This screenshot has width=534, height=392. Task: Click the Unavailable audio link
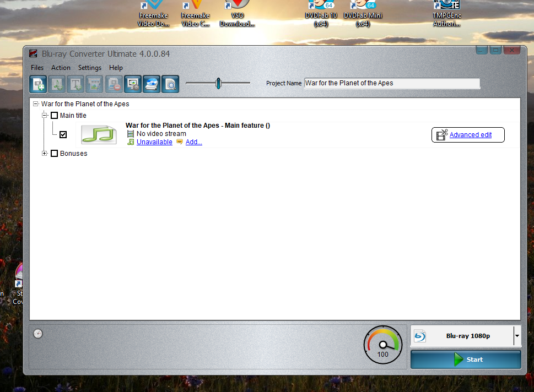[x=154, y=142]
